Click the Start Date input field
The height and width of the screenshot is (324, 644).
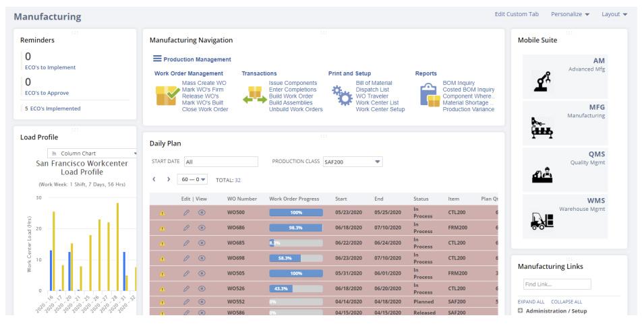[221, 162]
